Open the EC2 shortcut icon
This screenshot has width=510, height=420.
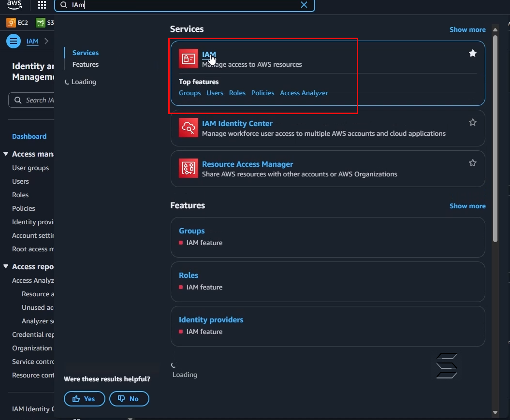[x=11, y=23]
